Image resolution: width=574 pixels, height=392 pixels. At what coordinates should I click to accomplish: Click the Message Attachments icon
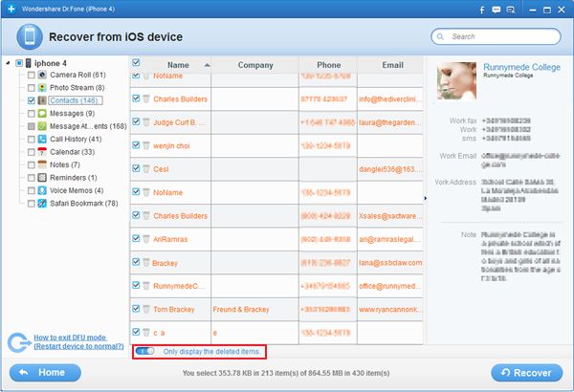tap(42, 126)
